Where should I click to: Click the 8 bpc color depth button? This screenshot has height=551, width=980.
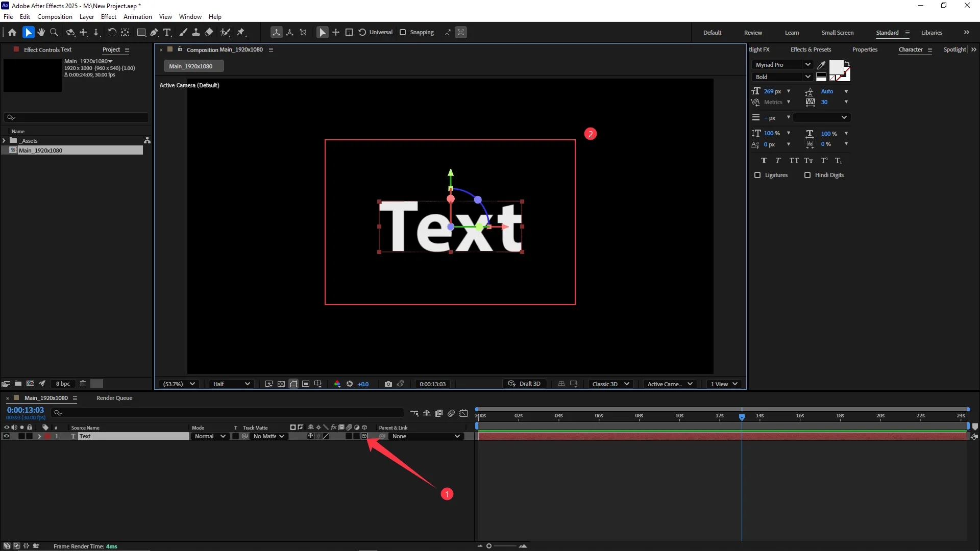63,384
